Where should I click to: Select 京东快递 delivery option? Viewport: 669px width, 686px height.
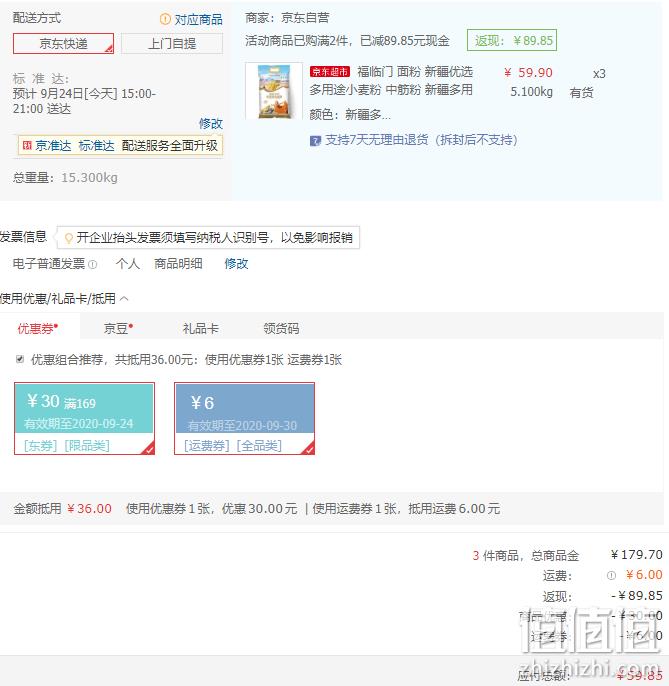point(63,43)
